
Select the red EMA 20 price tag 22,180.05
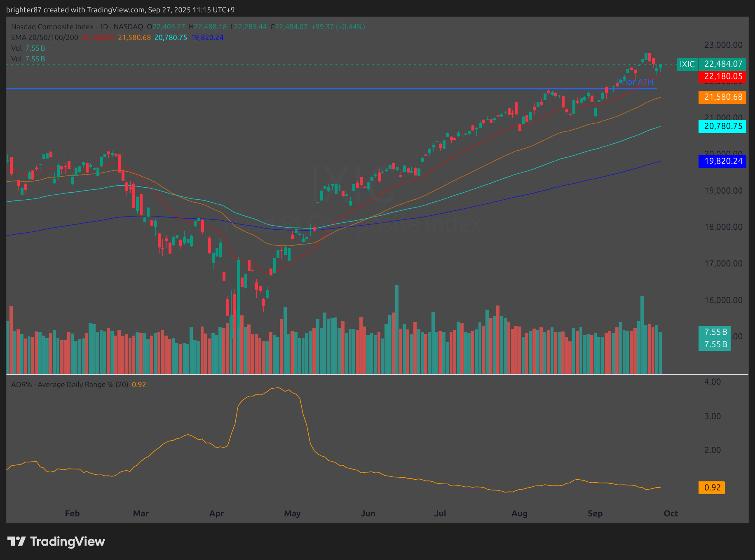(722, 77)
